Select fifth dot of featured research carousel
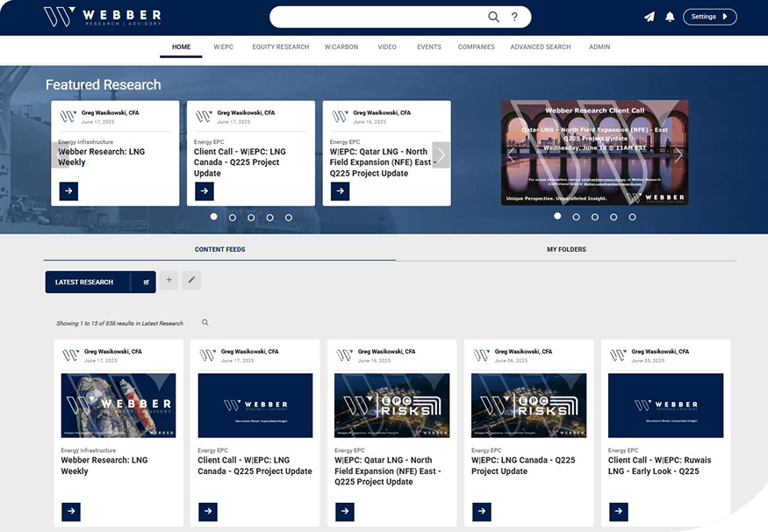The image size is (768, 532). coord(289,218)
